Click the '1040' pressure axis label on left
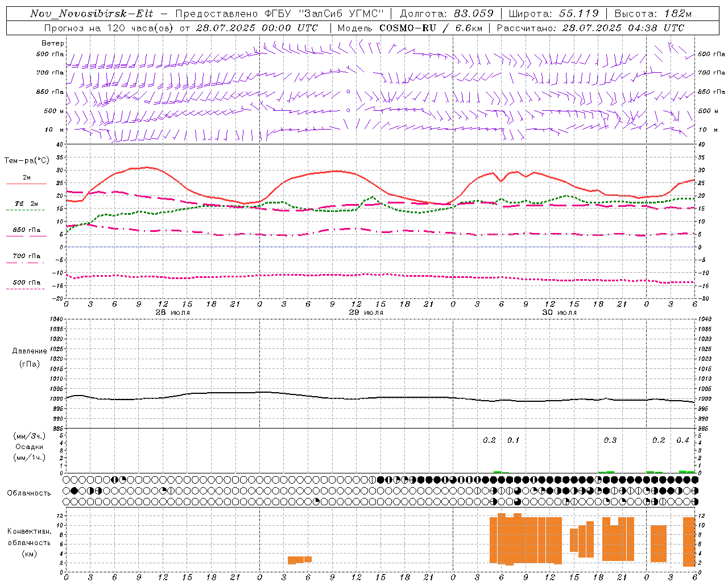Image resolution: width=728 pixels, height=582 pixels. (57, 319)
